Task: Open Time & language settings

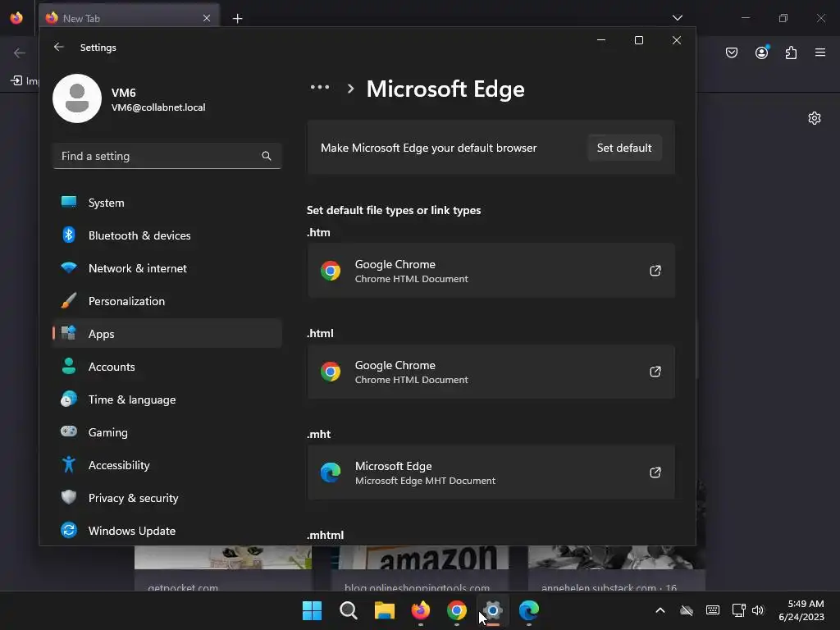Action: click(x=167, y=399)
